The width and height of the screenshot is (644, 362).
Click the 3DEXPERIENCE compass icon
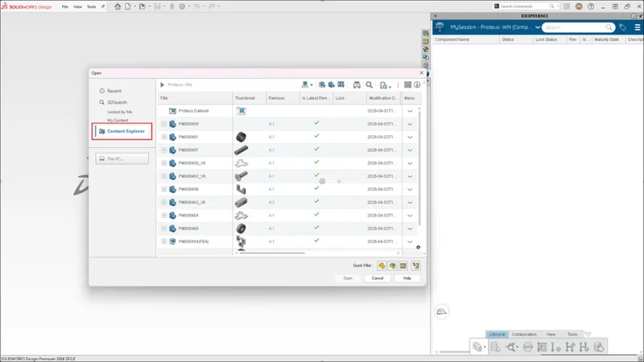[440, 27]
